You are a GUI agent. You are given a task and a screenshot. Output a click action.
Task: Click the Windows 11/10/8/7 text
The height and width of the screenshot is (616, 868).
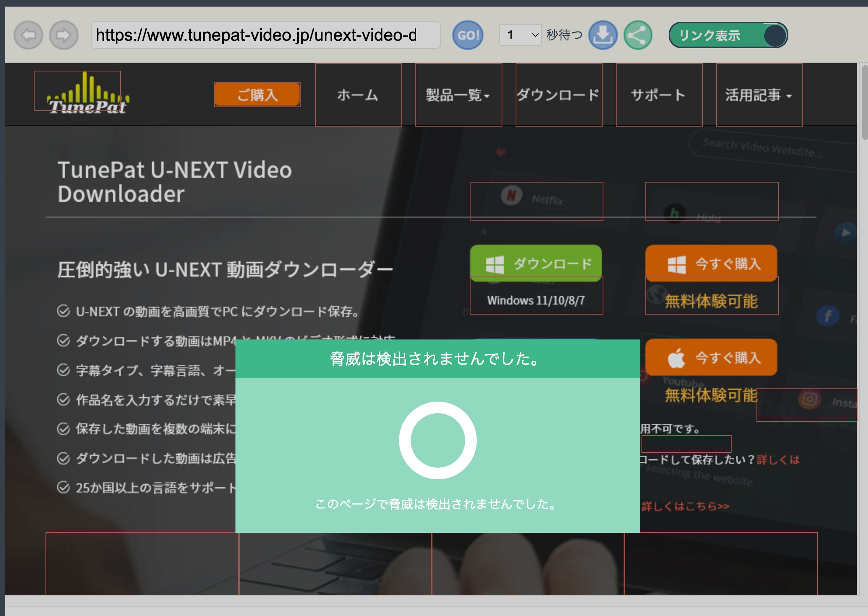click(536, 300)
